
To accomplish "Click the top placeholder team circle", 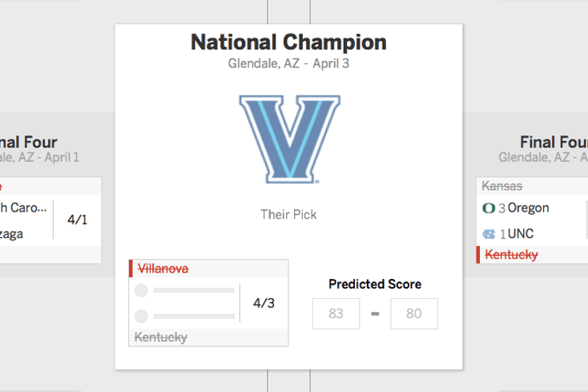I will [141, 290].
